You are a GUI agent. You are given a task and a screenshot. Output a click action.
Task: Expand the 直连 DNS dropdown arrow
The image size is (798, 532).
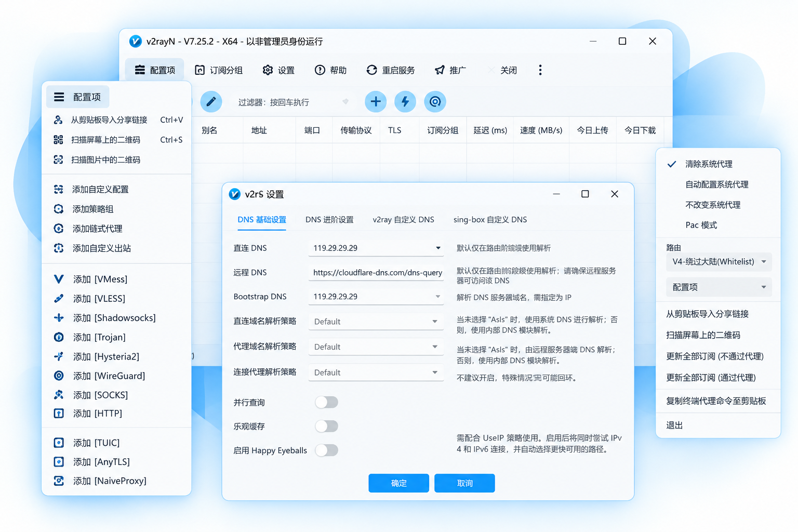tap(438, 248)
